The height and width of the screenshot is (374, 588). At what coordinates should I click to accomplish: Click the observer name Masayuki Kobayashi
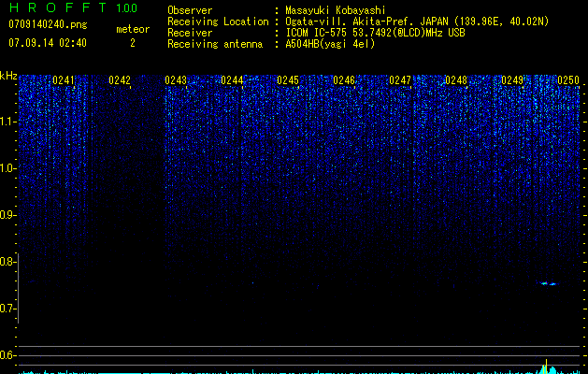tap(336, 10)
